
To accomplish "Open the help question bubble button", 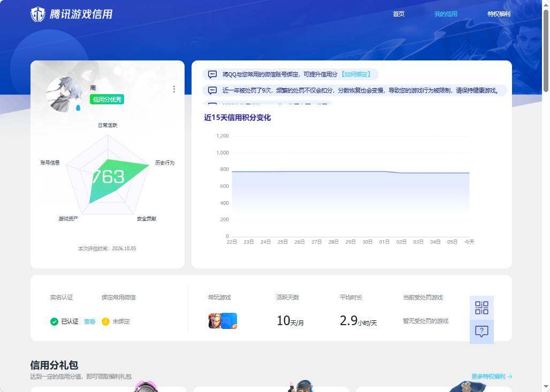I will 482,332.
